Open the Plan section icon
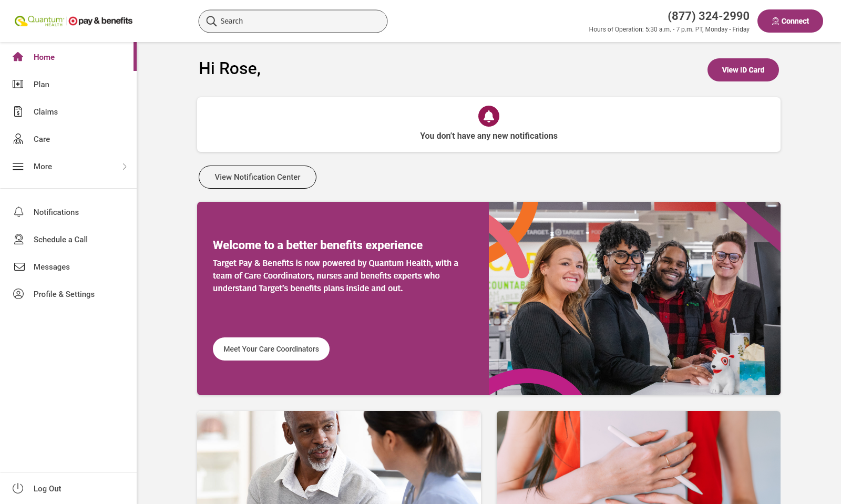841x504 pixels. [x=18, y=84]
